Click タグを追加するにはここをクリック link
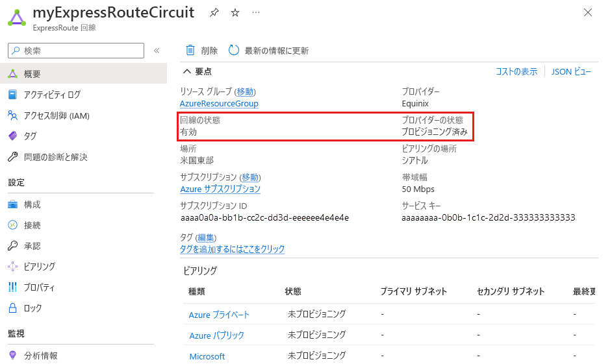Image resolution: width=612 pixels, height=364 pixels. [232, 249]
